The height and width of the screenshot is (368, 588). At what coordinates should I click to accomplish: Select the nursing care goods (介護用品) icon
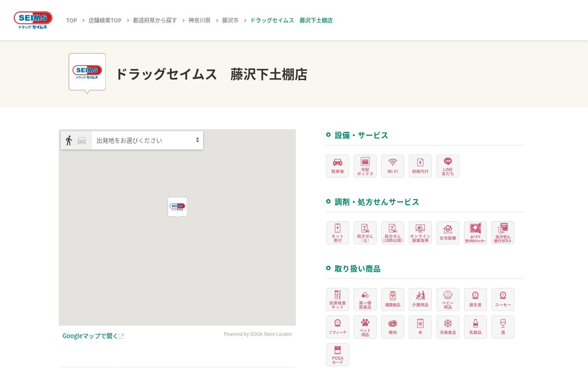[x=420, y=299]
